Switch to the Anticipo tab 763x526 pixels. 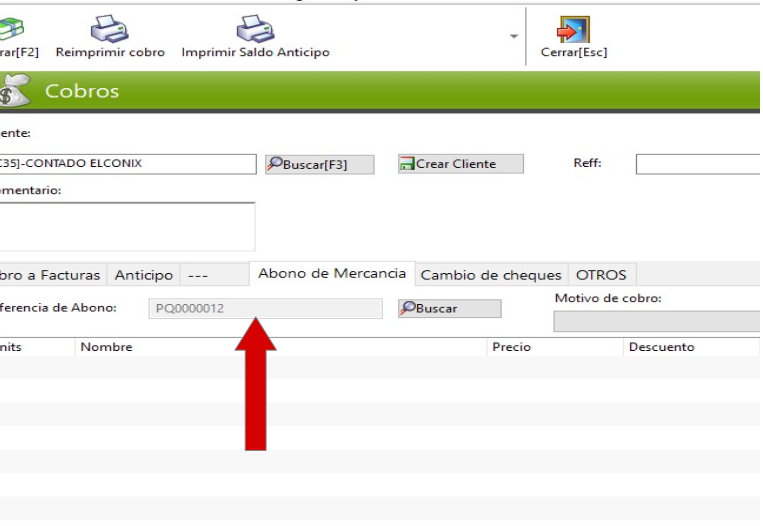144,275
